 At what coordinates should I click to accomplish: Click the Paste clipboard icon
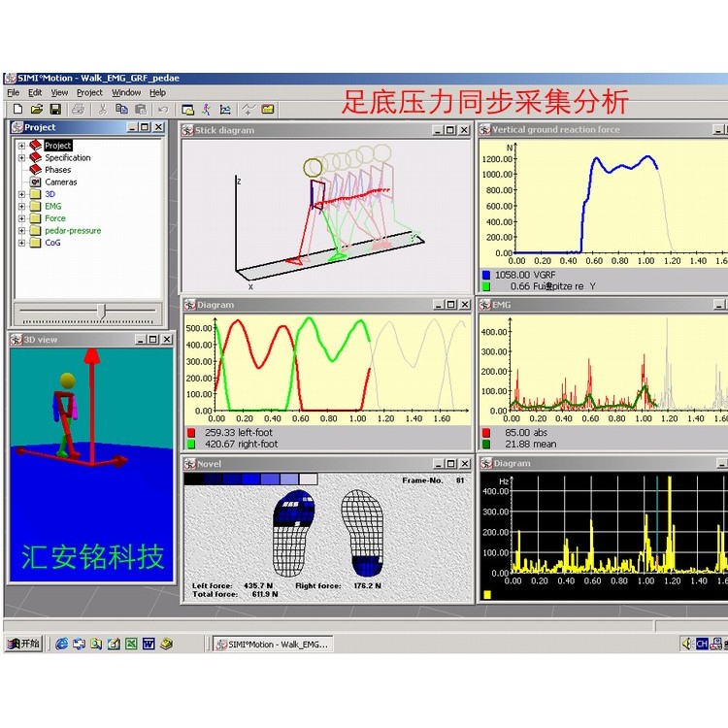click(x=141, y=109)
